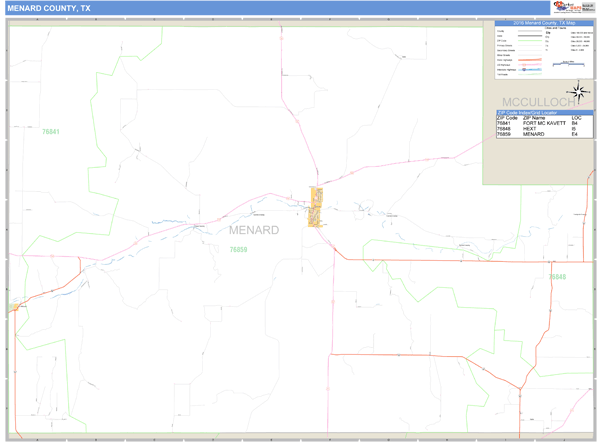Click the green 76859 ZIP label on the map

[x=238, y=250]
